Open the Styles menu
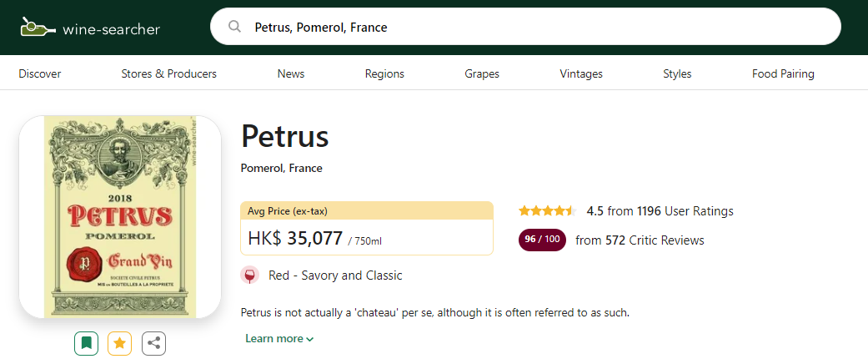 pyautogui.click(x=677, y=73)
